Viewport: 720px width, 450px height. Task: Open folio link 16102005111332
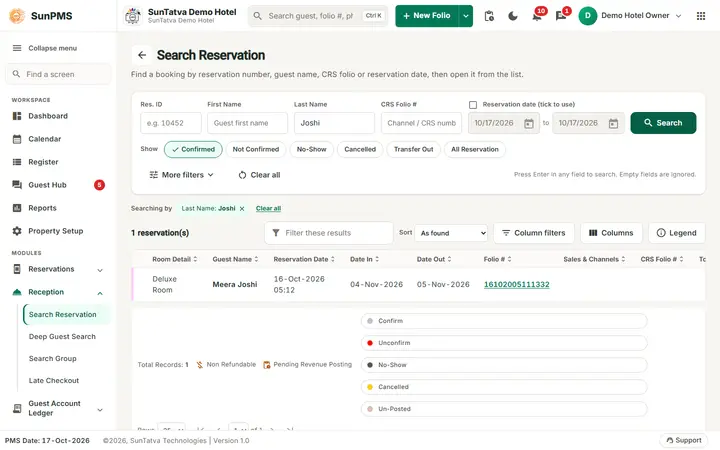coord(517,285)
